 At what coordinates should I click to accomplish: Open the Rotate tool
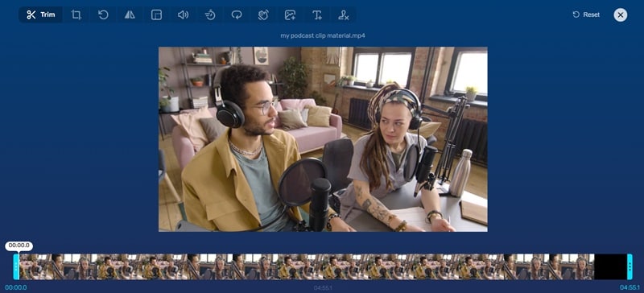click(x=103, y=14)
